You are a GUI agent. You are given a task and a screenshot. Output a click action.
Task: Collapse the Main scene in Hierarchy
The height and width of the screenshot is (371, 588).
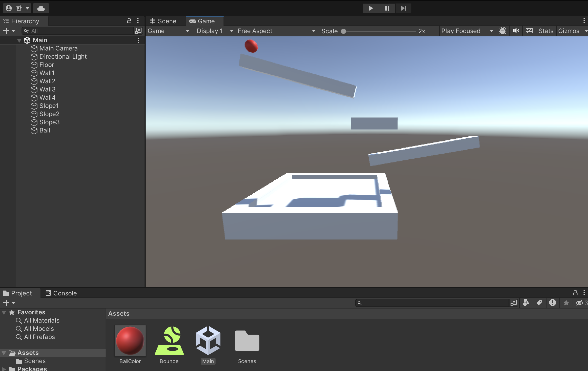point(19,40)
